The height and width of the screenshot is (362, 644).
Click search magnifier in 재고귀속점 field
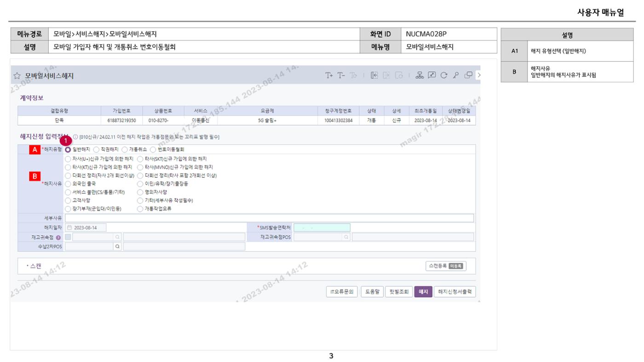pyautogui.click(x=118, y=237)
